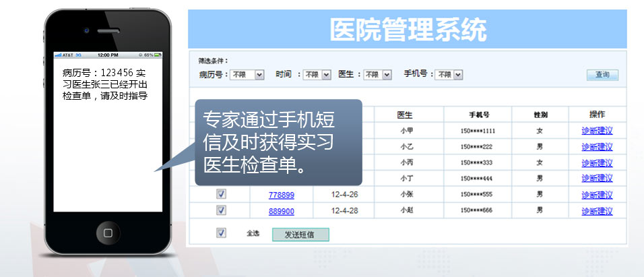
Task: Open 诊断建议 for doctor 小甲
Action: pyautogui.click(x=597, y=130)
